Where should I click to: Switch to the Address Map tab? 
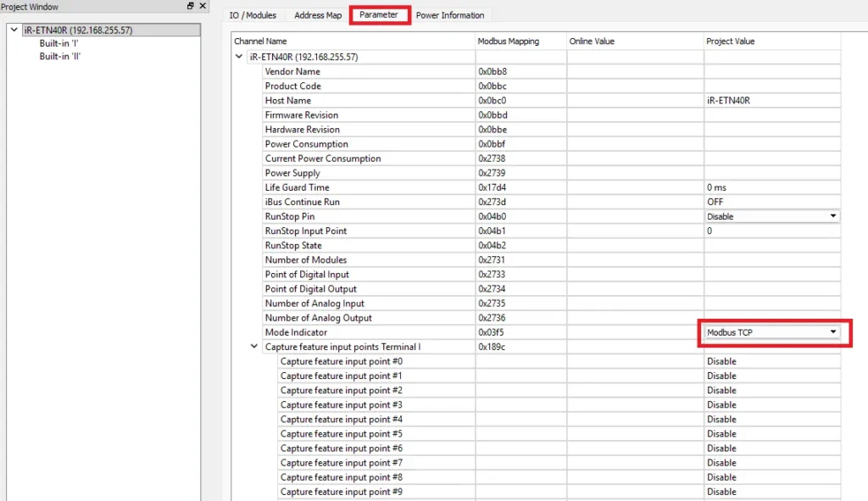pos(316,14)
